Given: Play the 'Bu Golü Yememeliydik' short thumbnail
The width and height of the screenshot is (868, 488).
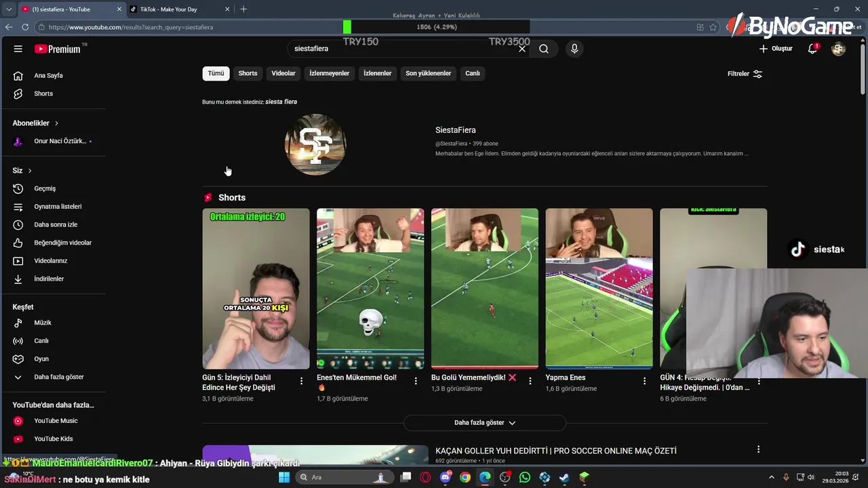Looking at the screenshot, I should pyautogui.click(x=485, y=289).
